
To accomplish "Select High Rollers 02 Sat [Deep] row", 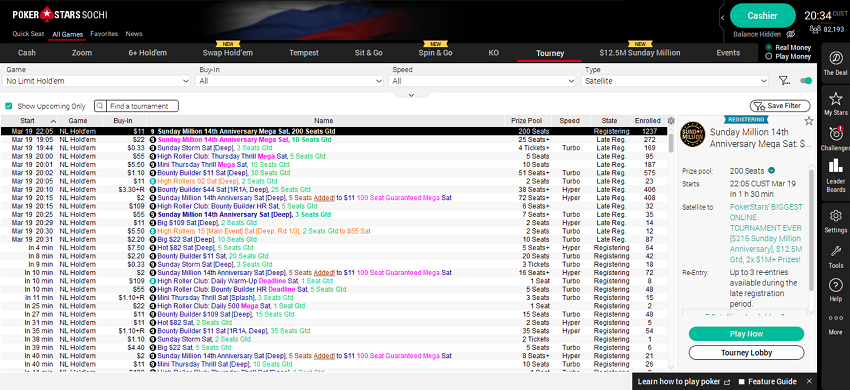I will [334, 181].
